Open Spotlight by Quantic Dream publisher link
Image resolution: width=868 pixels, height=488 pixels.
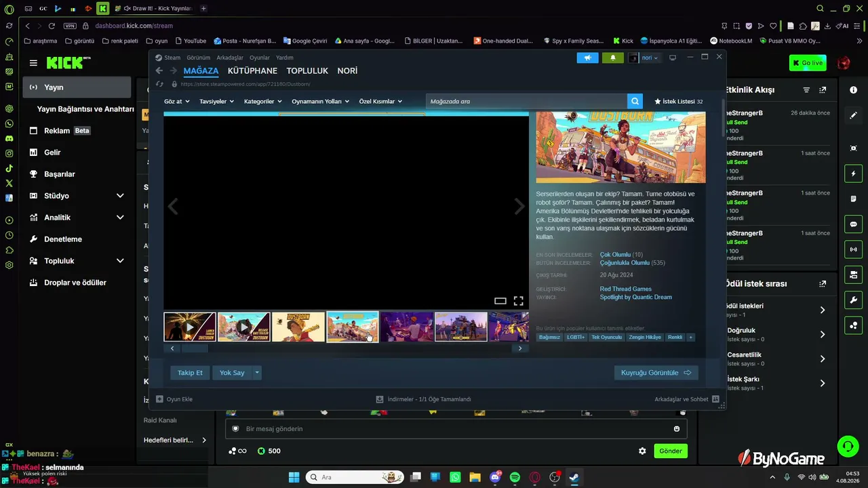[x=635, y=297]
